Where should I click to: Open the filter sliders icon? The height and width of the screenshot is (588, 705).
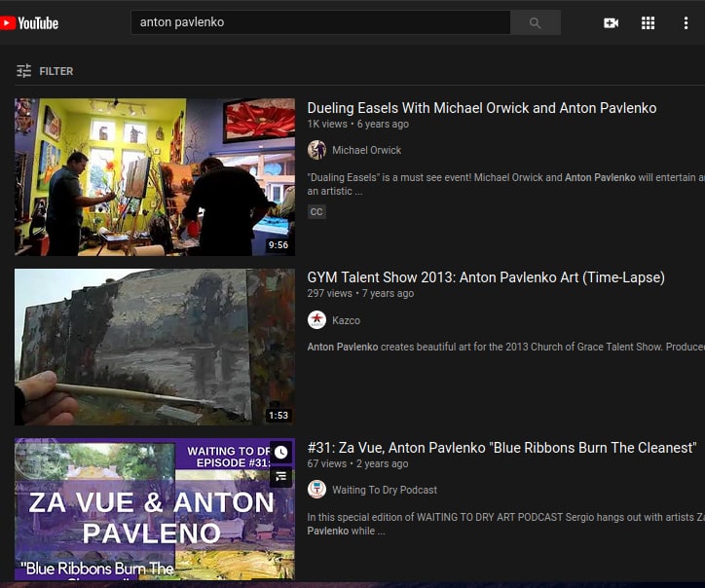click(x=23, y=71)
